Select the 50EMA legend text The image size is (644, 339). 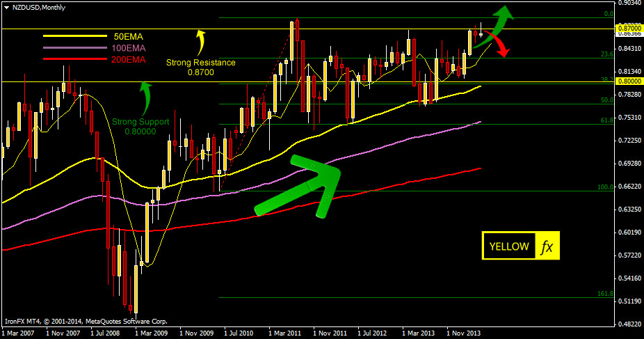coord(128,35)
